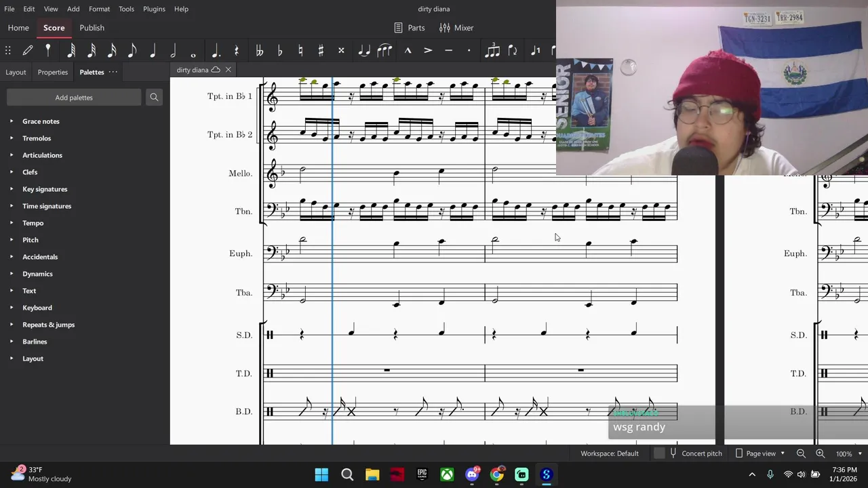Screen dimensions: 868x488
Task: Open the Properties panel tab
Action: point(52,72)
